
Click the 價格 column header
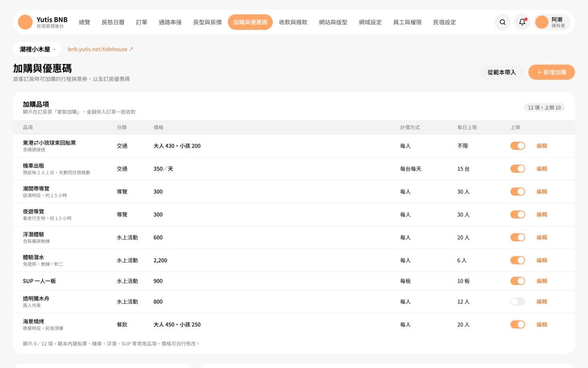158,128
